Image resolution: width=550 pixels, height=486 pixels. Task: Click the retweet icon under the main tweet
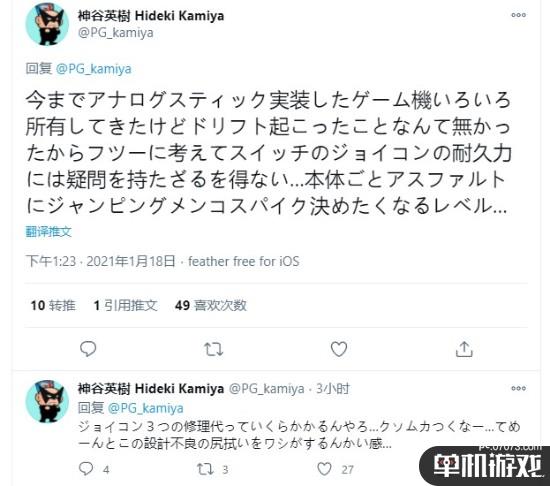tap(214, 349)
